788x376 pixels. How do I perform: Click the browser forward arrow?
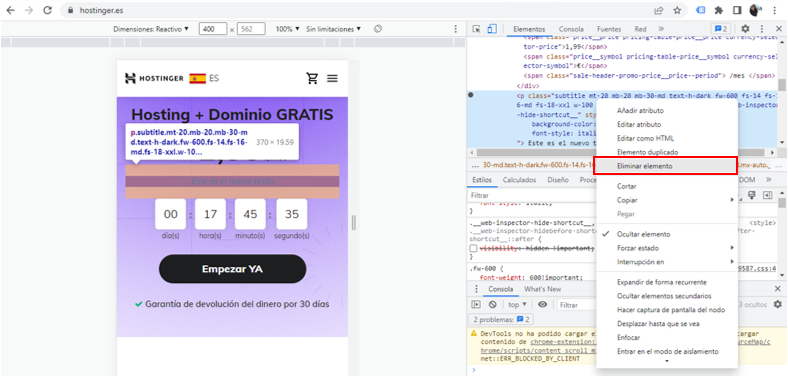pos(29,10)
